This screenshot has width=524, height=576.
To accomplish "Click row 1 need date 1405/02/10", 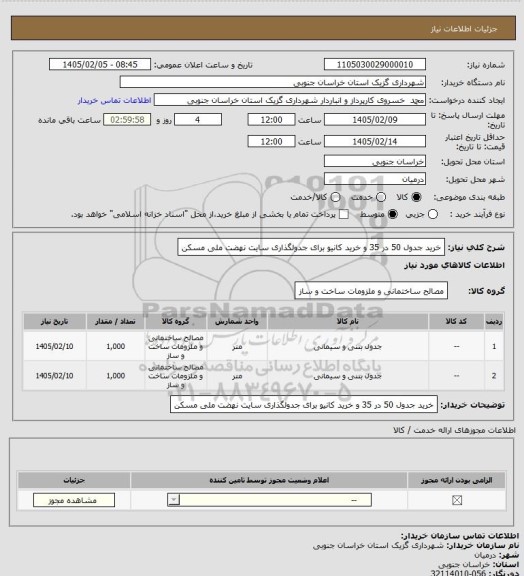I will click(54, 346).
